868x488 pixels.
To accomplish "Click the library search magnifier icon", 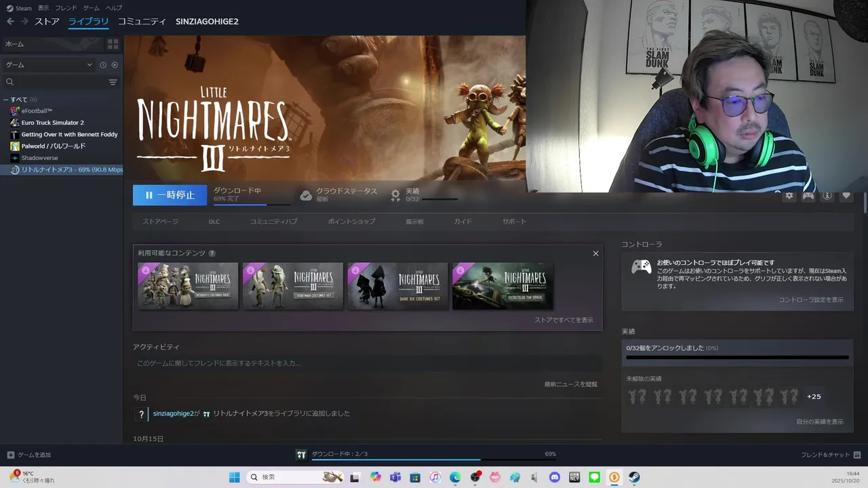I will coord(10,82).
